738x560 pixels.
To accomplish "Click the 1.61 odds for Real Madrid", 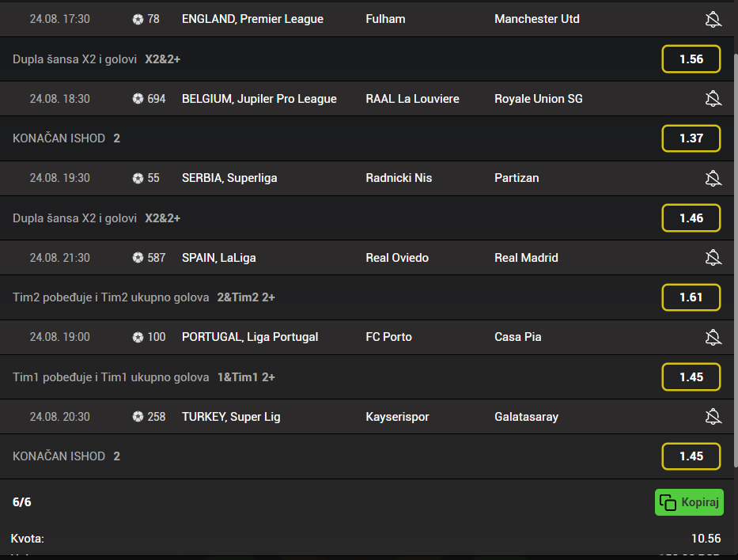I will [x=691, y=297].
